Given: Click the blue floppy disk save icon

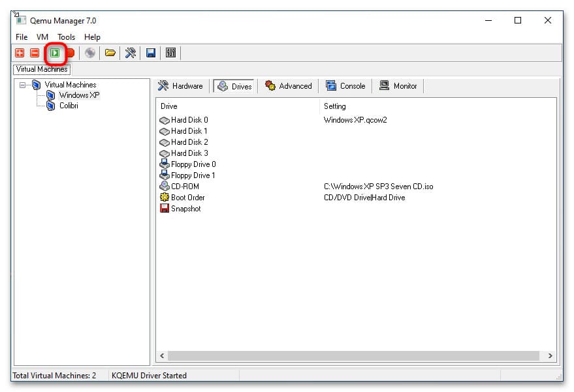Looking at the screenshot, I should 151,53.
